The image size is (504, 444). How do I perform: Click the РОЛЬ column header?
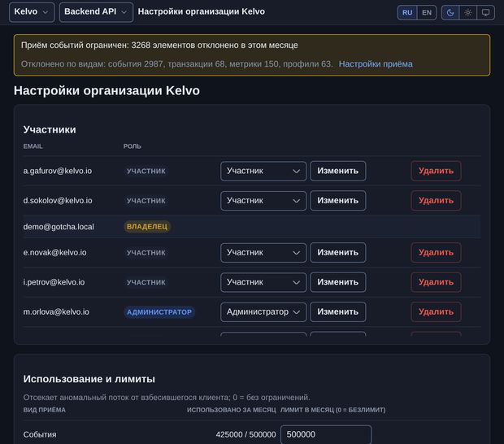click(133, 146)
